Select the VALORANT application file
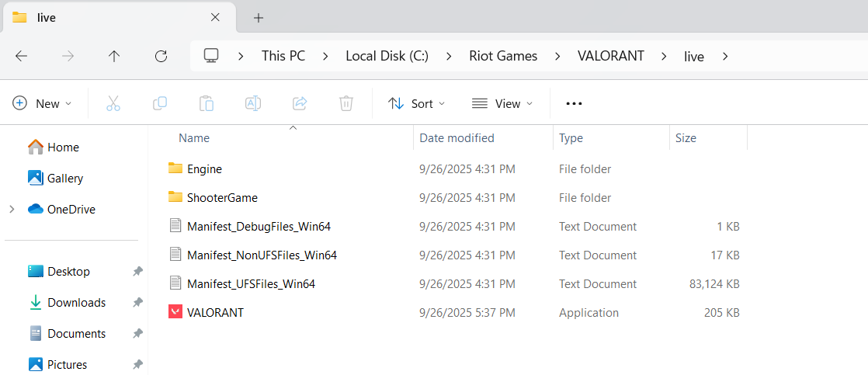This screenshot has width=868, height=375. tap(215, 312)
